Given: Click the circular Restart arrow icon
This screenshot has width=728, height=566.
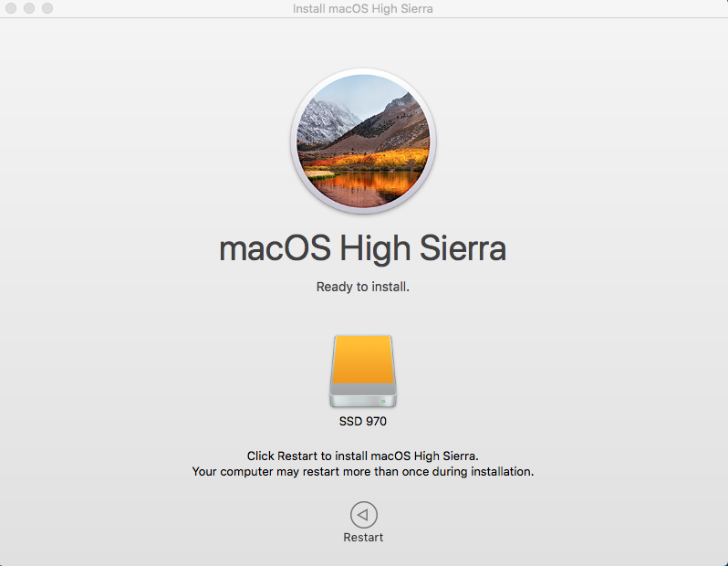Looking at the screenshot, I should click(x=363, y=514).
